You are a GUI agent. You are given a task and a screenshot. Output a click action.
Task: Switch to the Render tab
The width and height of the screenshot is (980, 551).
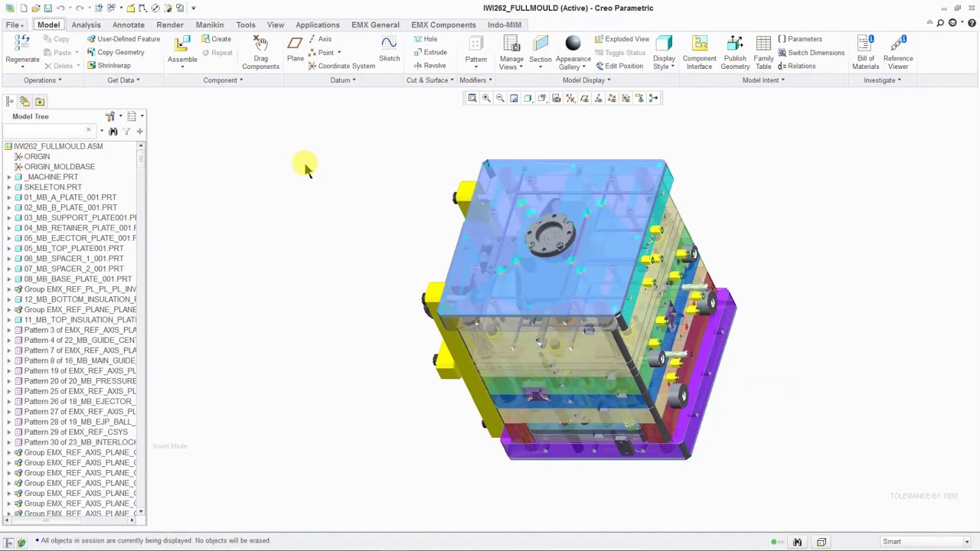coord(170,24)
